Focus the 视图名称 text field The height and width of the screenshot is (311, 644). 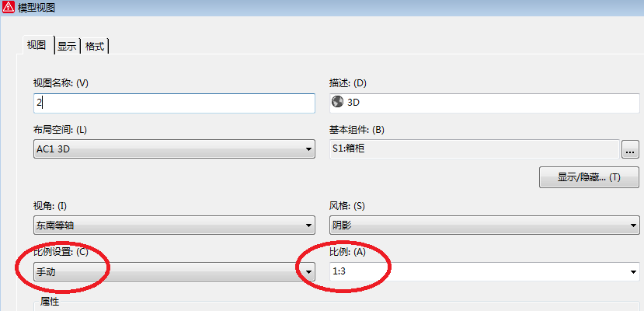click(174, 103)
